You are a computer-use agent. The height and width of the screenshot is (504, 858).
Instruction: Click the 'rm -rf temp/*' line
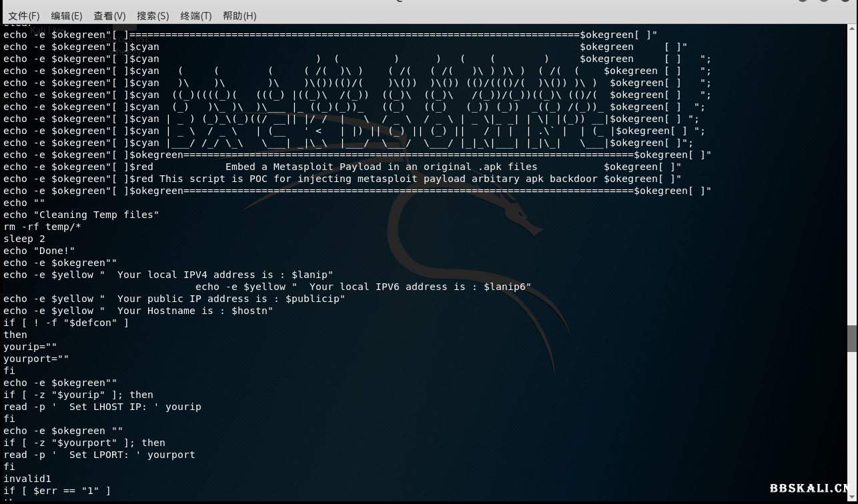point(42,227)
